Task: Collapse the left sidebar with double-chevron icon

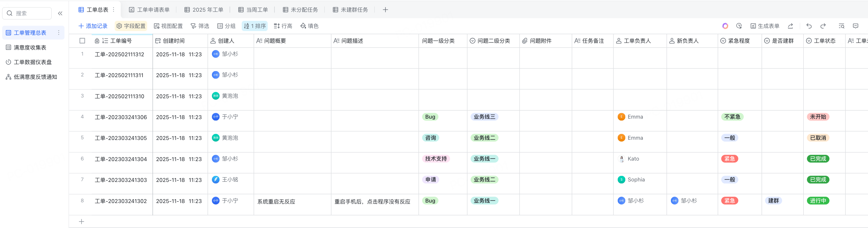Action: 60,14
